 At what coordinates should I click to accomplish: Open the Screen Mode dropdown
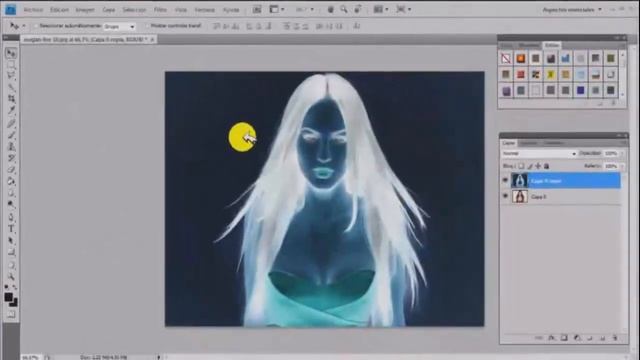403,9
